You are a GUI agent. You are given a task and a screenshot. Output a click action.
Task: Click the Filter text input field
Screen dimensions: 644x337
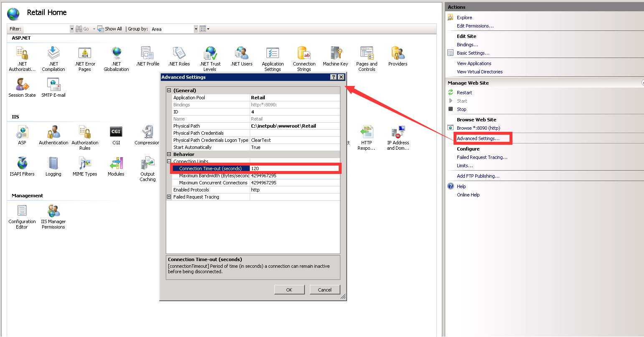coord(46,29)
